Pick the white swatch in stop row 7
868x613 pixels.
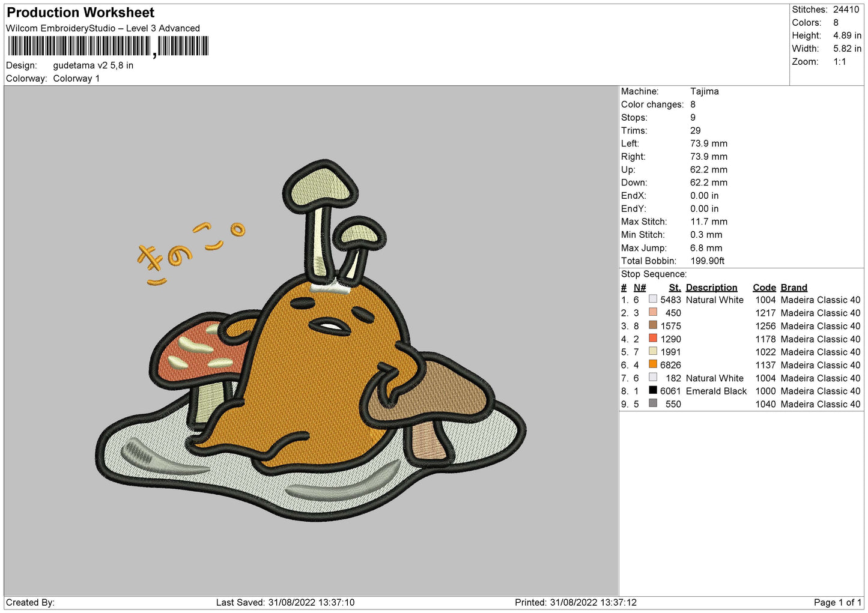pos(653,378)
